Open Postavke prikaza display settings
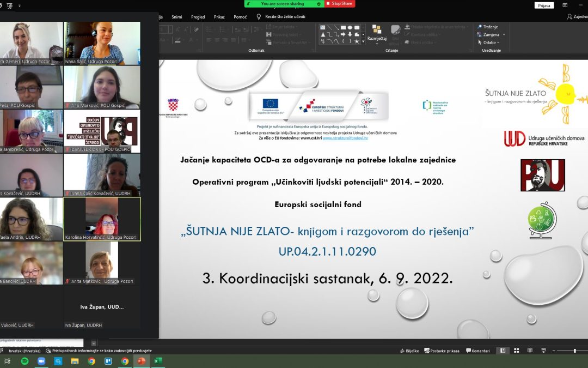 point(442,351)
